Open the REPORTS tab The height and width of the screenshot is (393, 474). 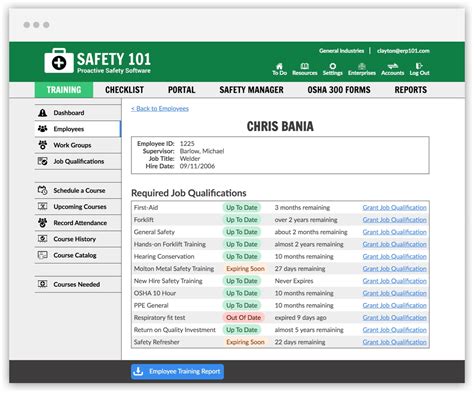point(411,90)
